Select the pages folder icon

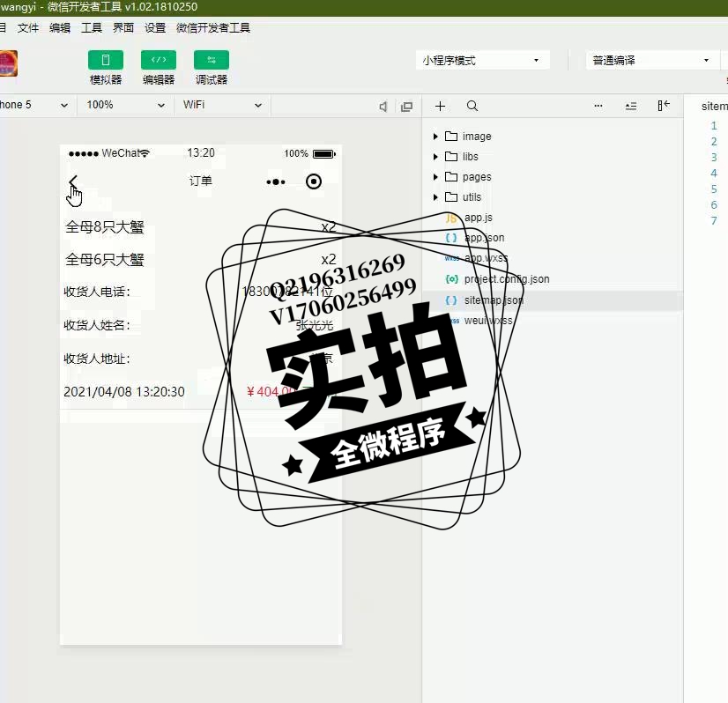[451, 176]
